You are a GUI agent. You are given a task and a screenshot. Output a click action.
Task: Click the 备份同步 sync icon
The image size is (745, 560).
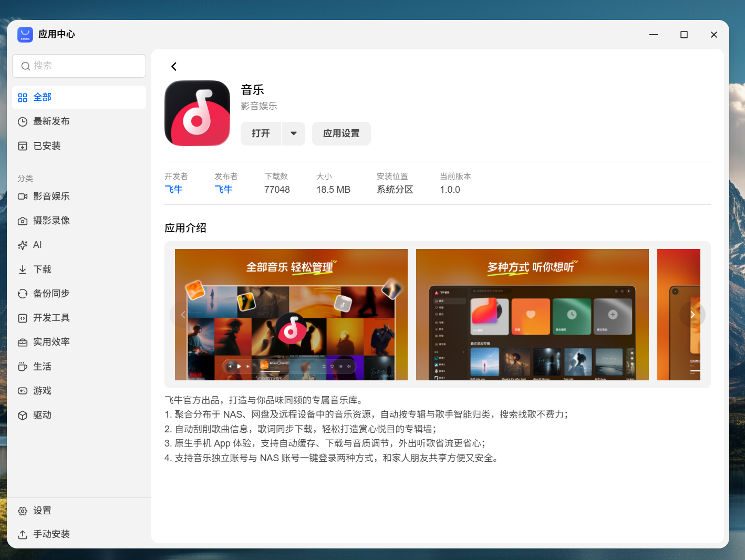(x=23, y=294)
